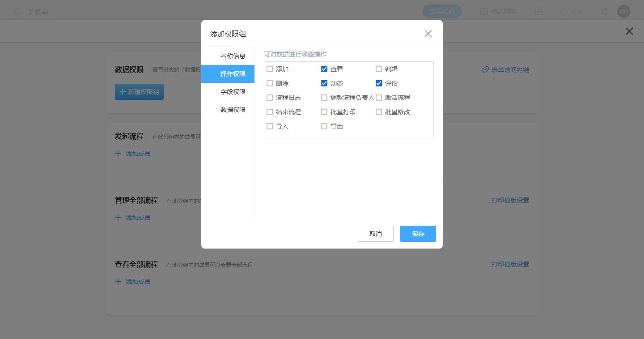Switch to the 字段权限 tab
The height and width of the screenshot is (339, 644).
point(233,92)
